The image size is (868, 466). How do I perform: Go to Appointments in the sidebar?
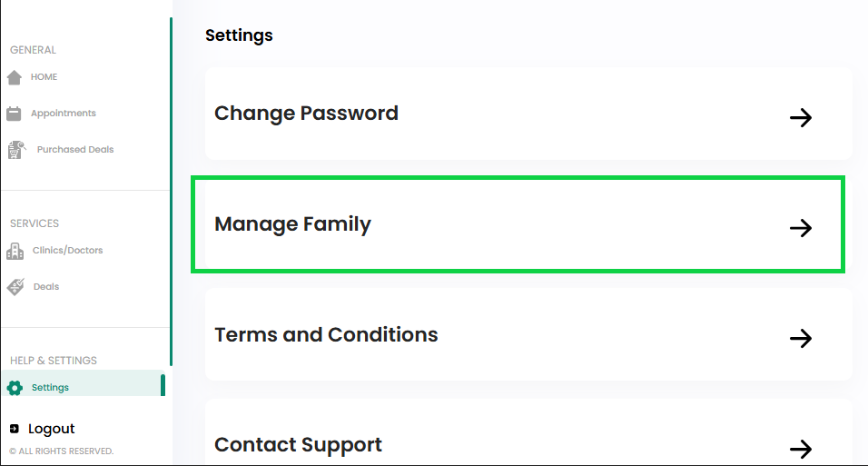click(64, 113)
